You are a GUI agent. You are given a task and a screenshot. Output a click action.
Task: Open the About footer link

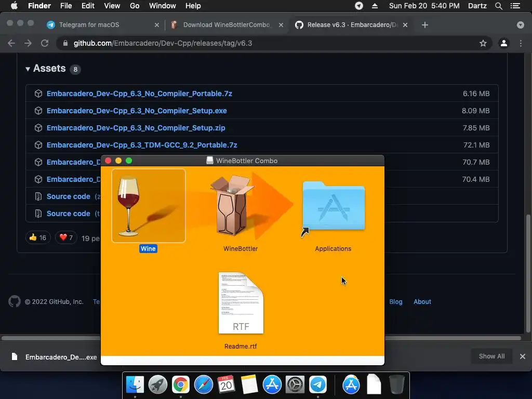tap(422, 302)
